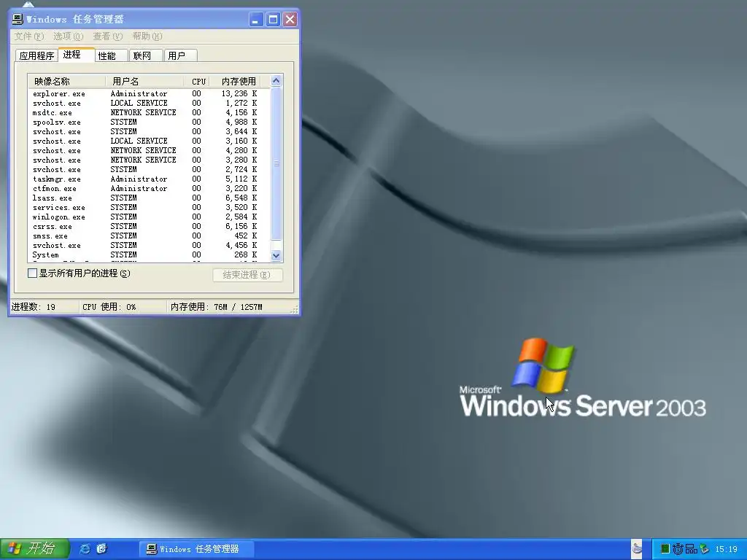Select the spoolsv.exe process row
Image resolution: width=747 pixels, height=560 pixels.
[149, 122]
